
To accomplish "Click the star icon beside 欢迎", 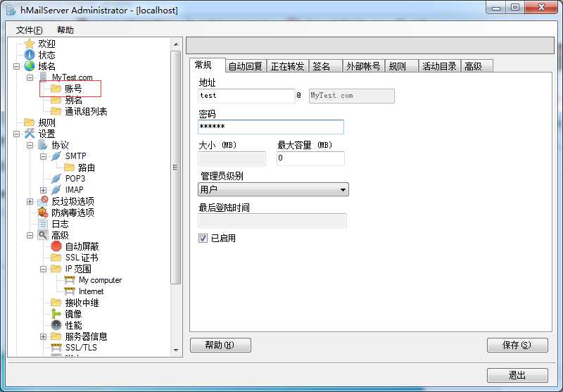I will tap(30, 44).
